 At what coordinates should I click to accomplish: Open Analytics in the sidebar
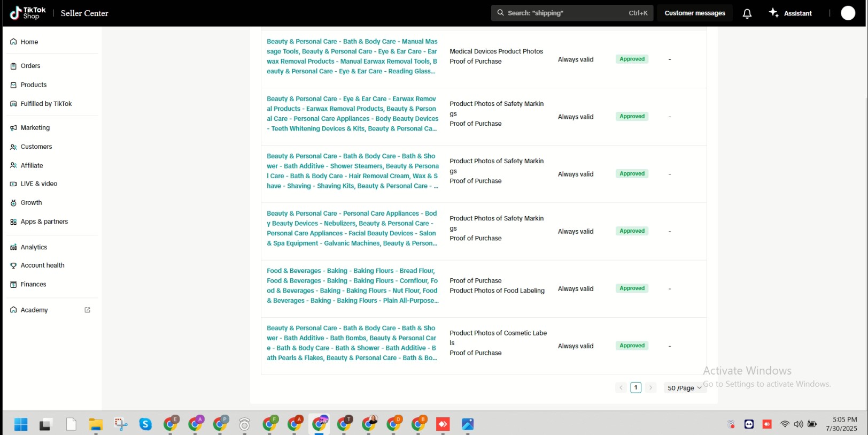click(34, 247)
